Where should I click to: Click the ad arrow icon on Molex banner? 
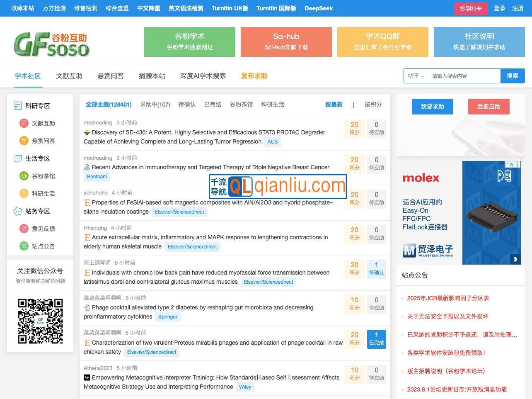coord(515,259)
